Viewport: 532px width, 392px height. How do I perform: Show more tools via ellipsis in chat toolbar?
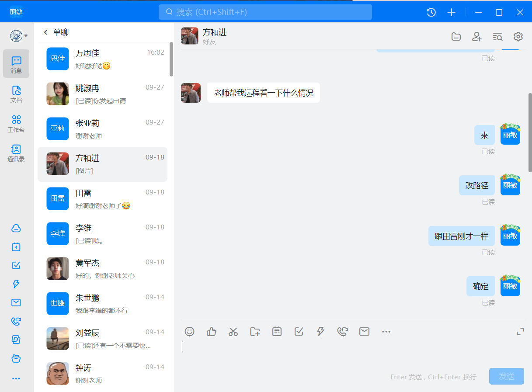click(x=386, y=332)
